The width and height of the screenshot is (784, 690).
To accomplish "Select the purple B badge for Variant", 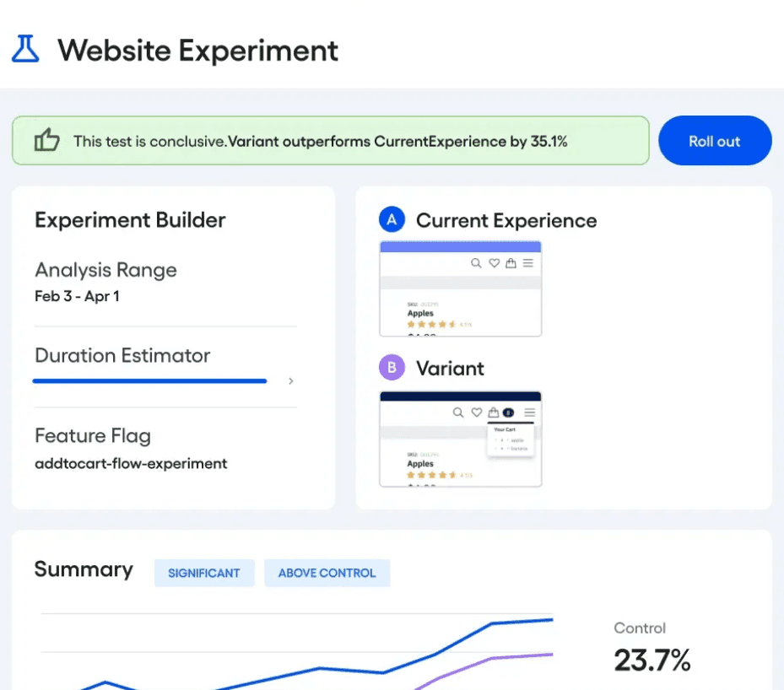I will point(392,367).
